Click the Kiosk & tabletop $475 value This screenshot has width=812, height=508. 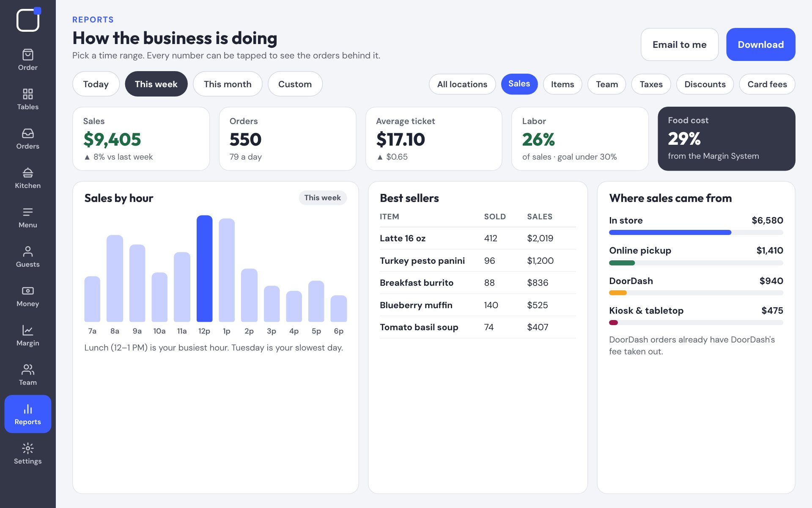[x=772, y=310]
